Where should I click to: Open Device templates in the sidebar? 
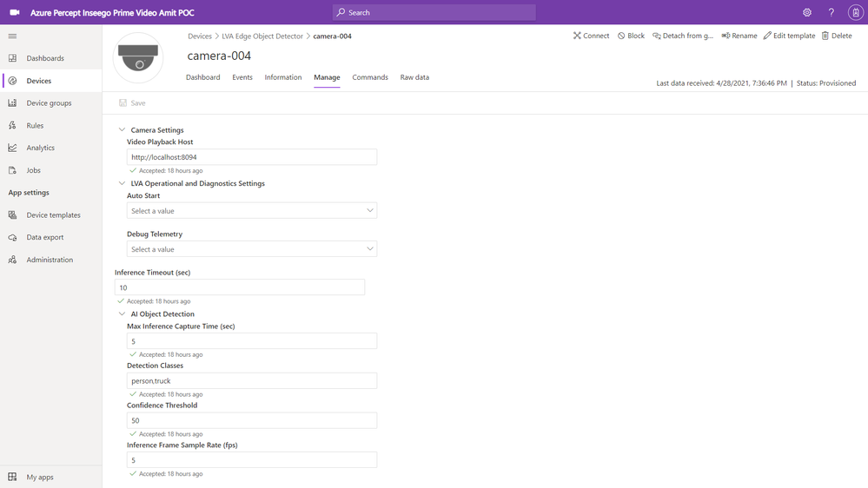(51, 214)
